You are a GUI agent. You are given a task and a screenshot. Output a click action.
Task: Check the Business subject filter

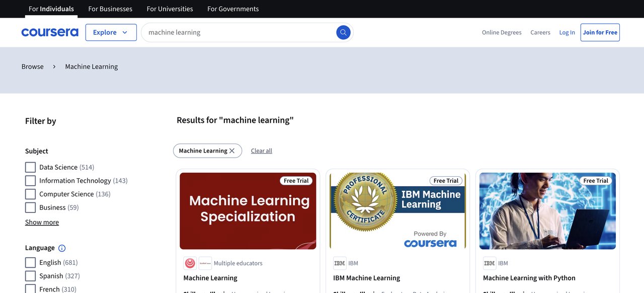point(31,207)
